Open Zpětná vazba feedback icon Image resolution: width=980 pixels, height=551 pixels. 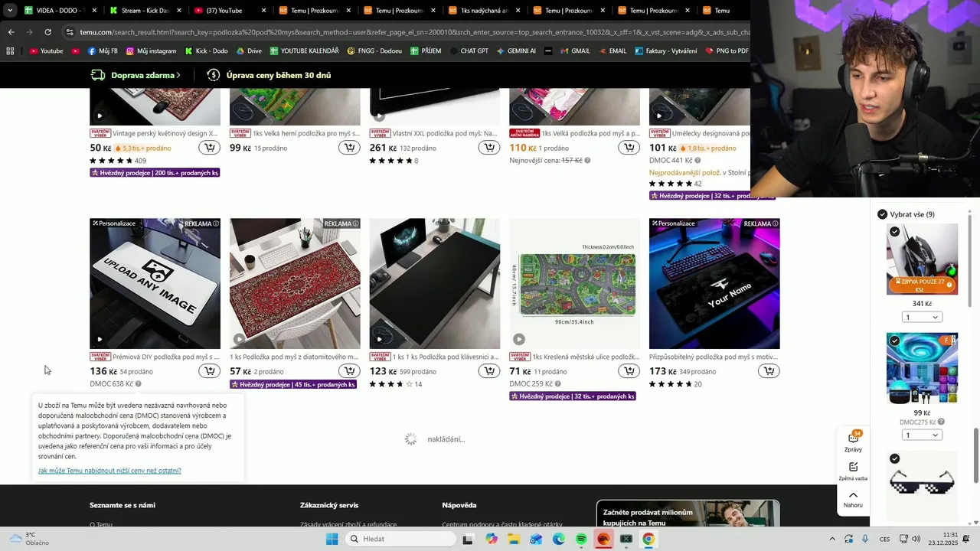click(x=853, y=471)
